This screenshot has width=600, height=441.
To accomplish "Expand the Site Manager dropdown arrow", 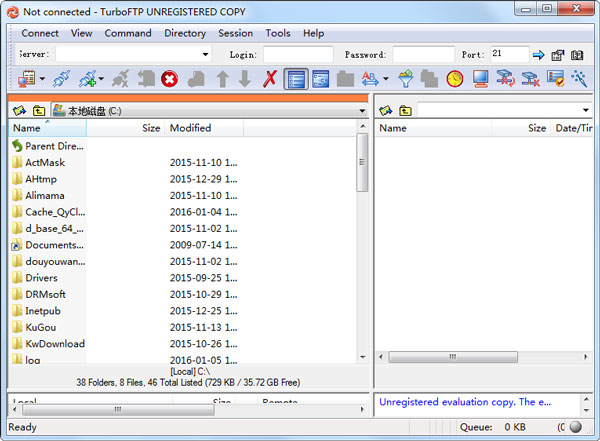I will click(x=42, y=79).
